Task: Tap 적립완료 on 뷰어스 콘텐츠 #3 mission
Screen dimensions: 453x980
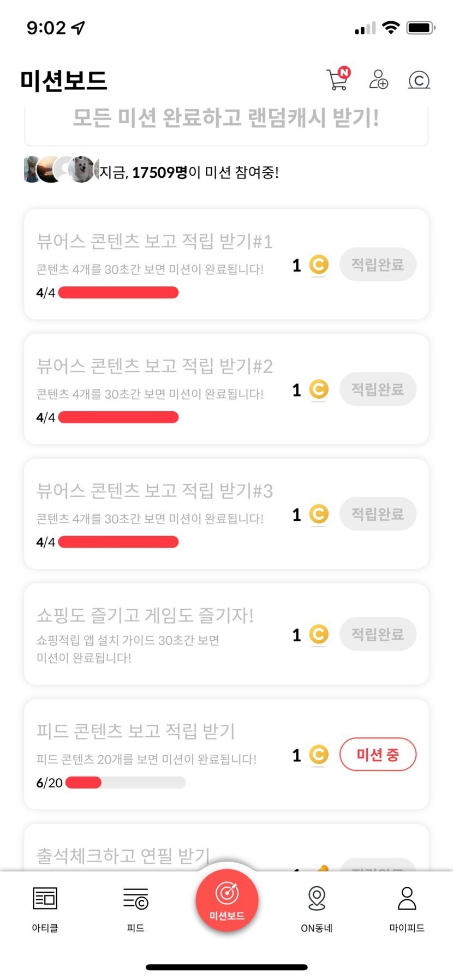Action: pyautogui.click(x=378, y=514)
